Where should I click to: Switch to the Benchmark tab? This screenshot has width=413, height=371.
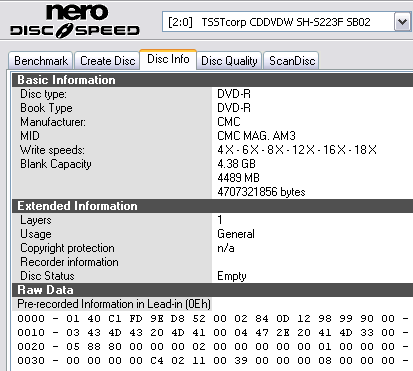pyautogui.click(x=41, y=61)
